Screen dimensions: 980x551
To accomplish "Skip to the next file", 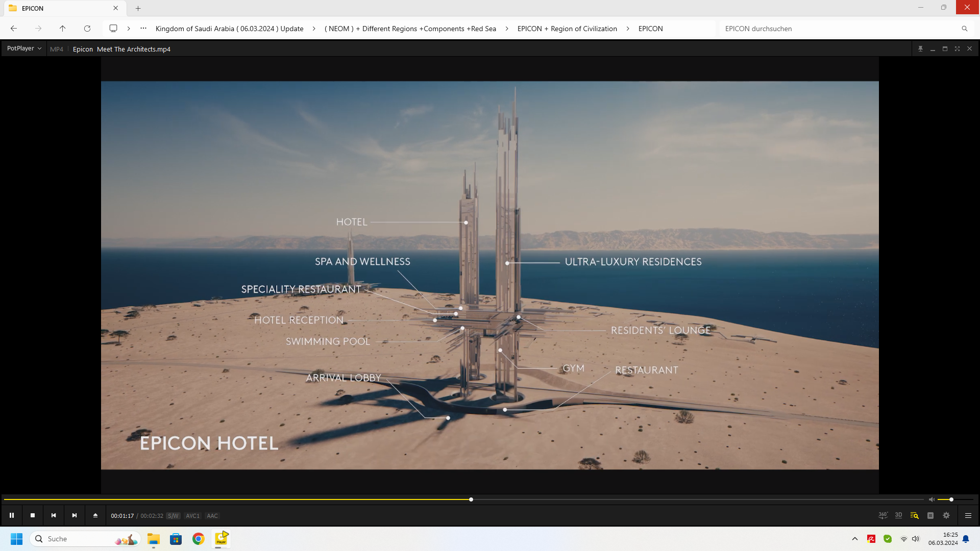I will pos(75,515).
